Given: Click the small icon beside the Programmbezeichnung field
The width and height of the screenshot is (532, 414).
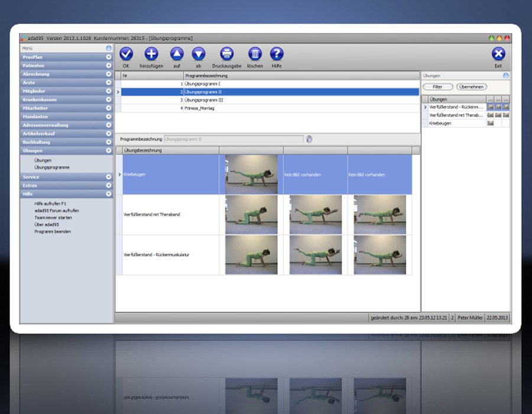Looking at the screenshot, I should coord(309,139).
